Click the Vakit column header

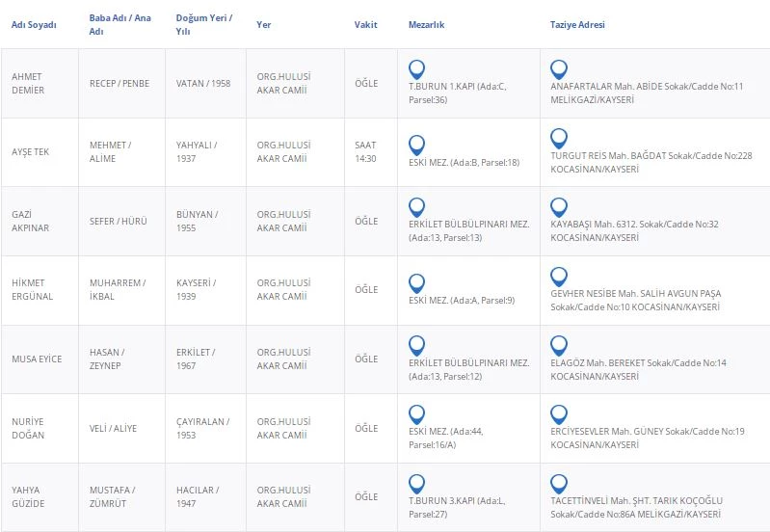365,24
